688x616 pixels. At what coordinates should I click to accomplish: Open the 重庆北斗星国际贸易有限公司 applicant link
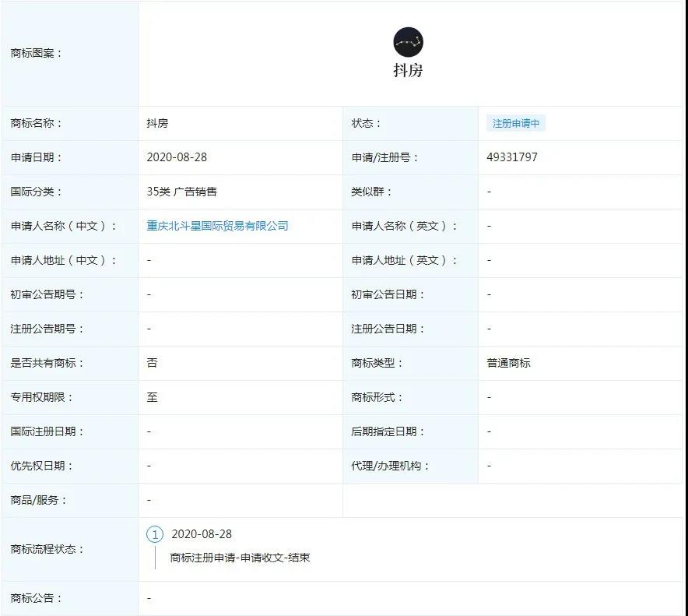point(217,226)
